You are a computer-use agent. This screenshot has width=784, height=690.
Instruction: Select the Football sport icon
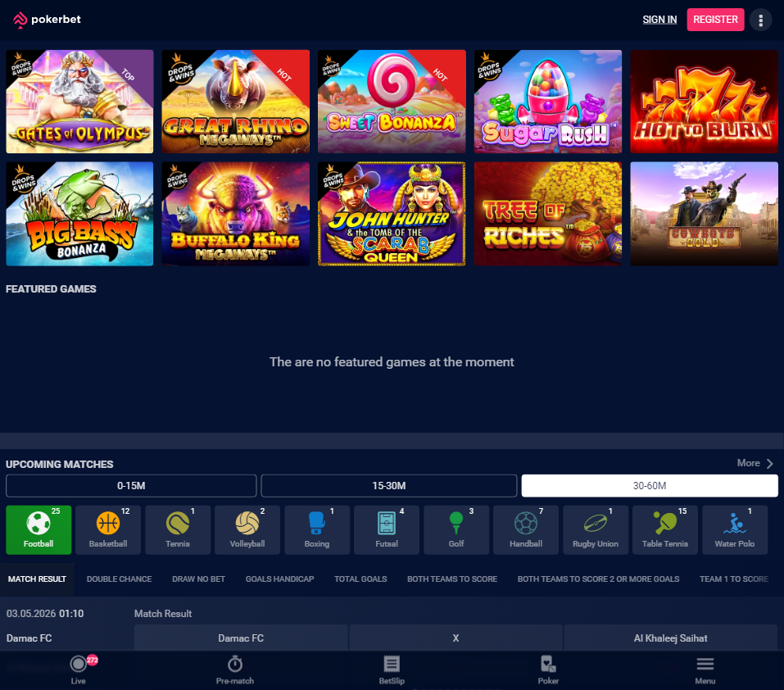[39, 530]
